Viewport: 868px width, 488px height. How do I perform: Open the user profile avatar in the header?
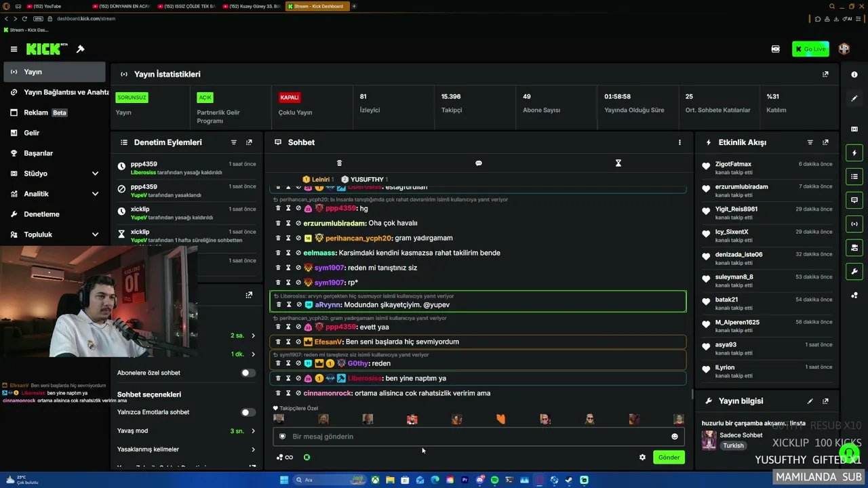pos(844,49)
